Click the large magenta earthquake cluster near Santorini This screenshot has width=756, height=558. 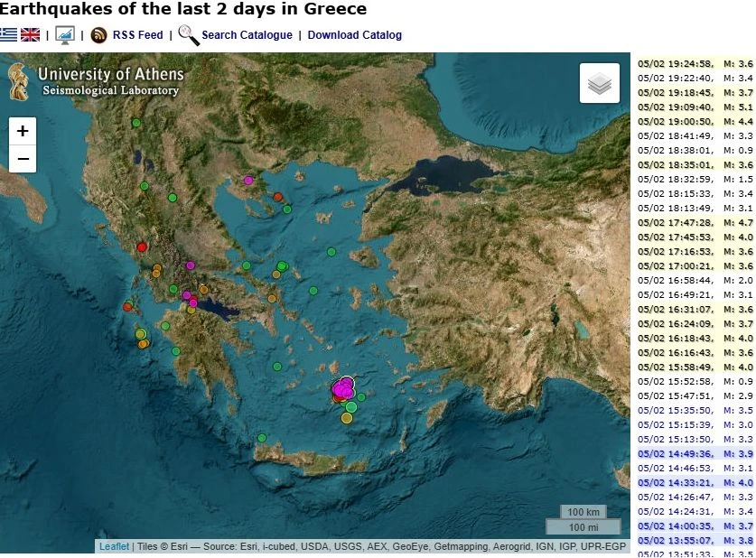343,388
